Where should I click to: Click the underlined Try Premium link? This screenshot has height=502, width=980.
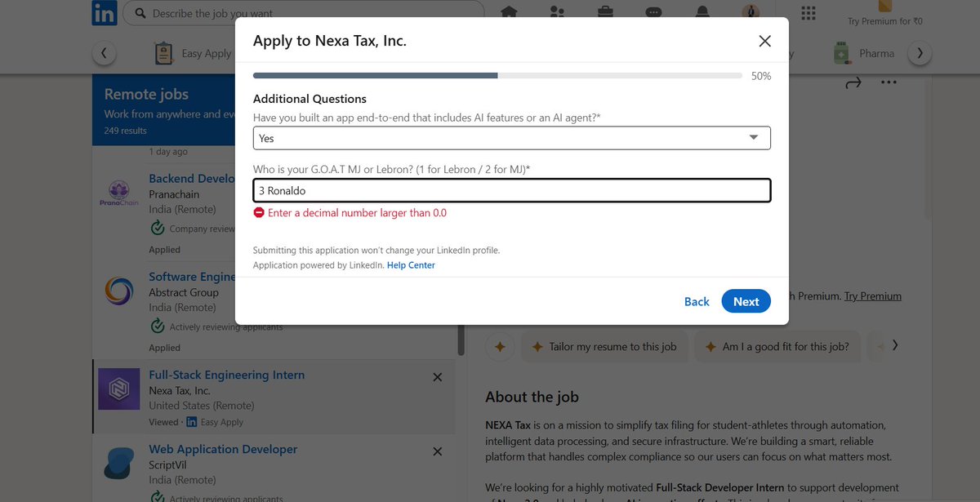[x=873, y=296]
